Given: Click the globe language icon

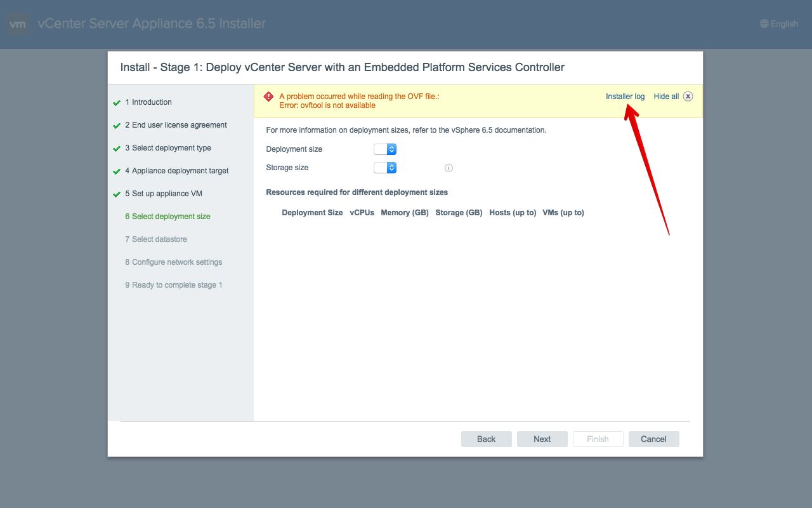Looking at the screenshot, I should tap(764, 24).
